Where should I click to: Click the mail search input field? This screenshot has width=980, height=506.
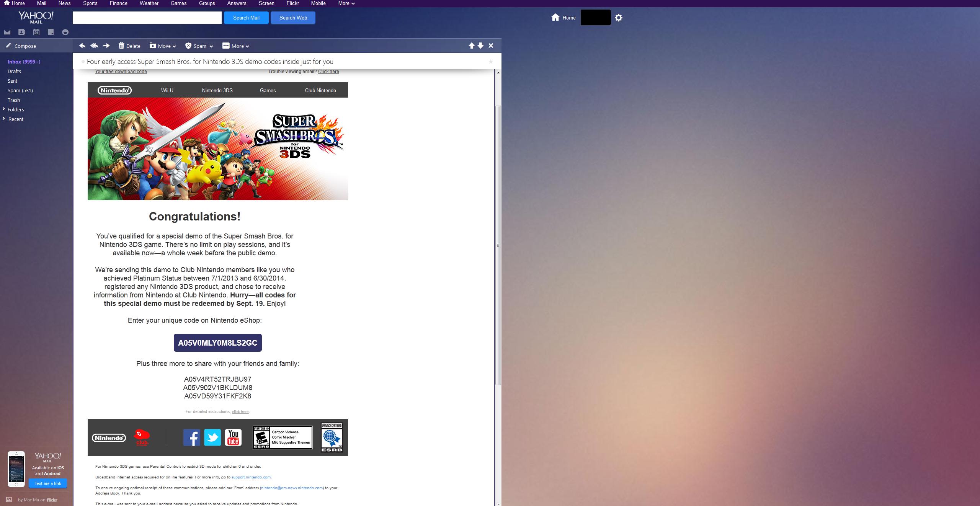coord(147,18)
